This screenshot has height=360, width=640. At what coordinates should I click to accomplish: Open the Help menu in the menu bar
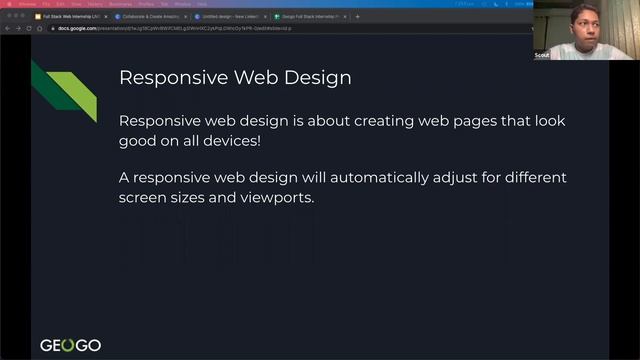[202, 4]
